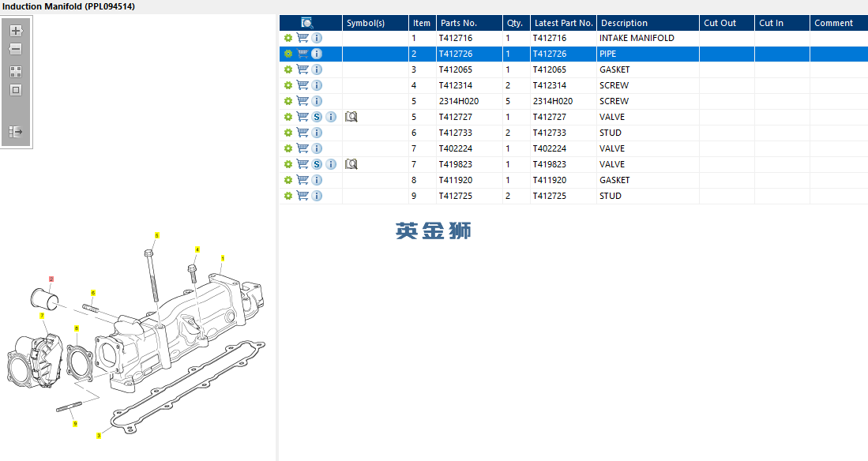Click the single-square fit view icon
Screen dimensions: 868x461
16,90
